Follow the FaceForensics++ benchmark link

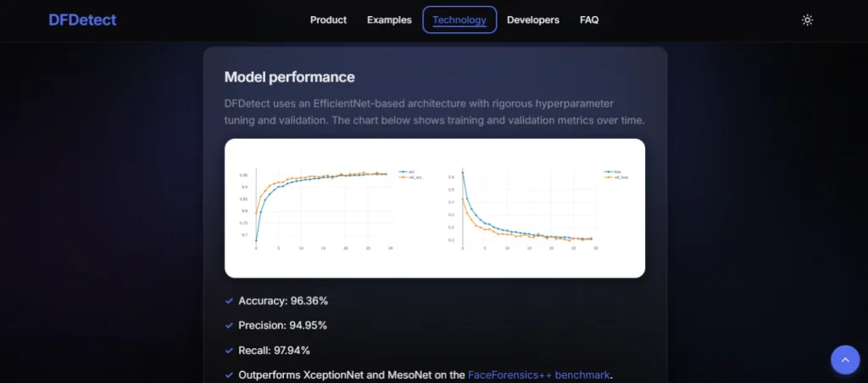(x=538, y=375)
